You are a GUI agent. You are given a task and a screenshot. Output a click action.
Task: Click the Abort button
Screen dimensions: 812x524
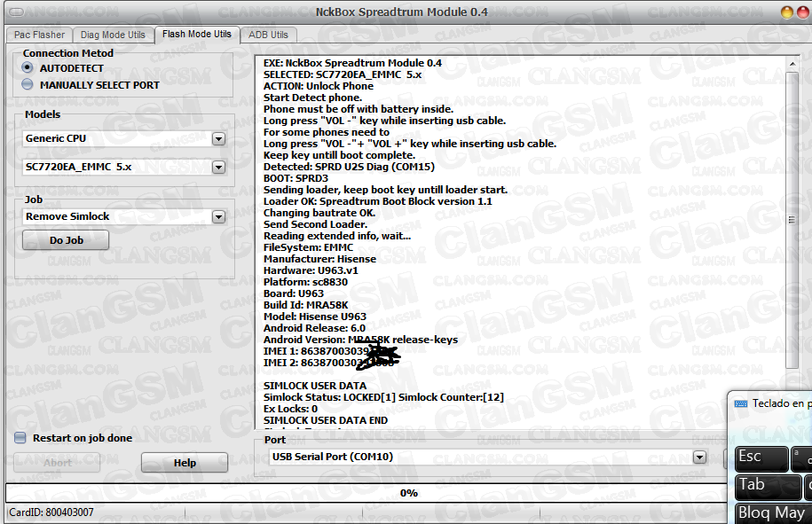point(57,463)
